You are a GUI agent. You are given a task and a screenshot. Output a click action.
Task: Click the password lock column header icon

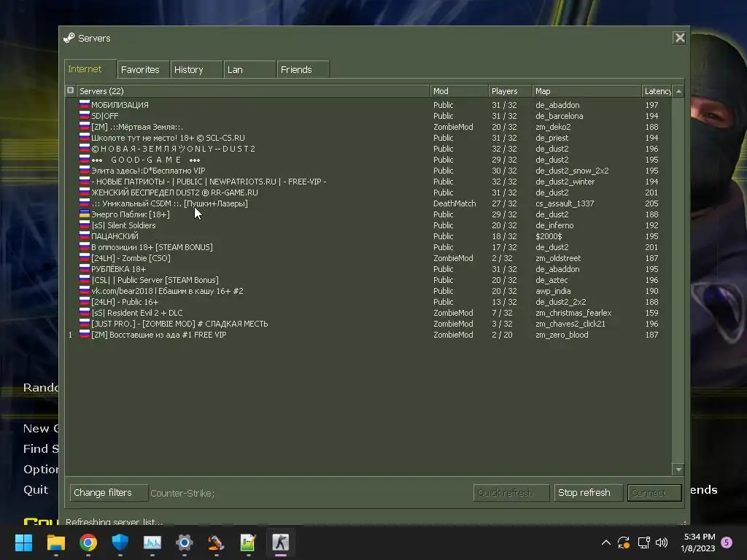point(71,90)
